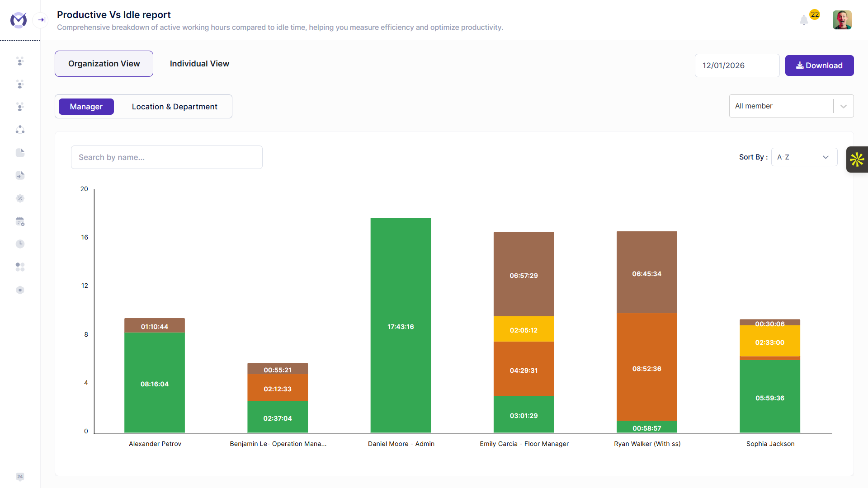Open the date picker showing 12/01/2026
This screenshot has height=488, width=868.
pos(737,66)
